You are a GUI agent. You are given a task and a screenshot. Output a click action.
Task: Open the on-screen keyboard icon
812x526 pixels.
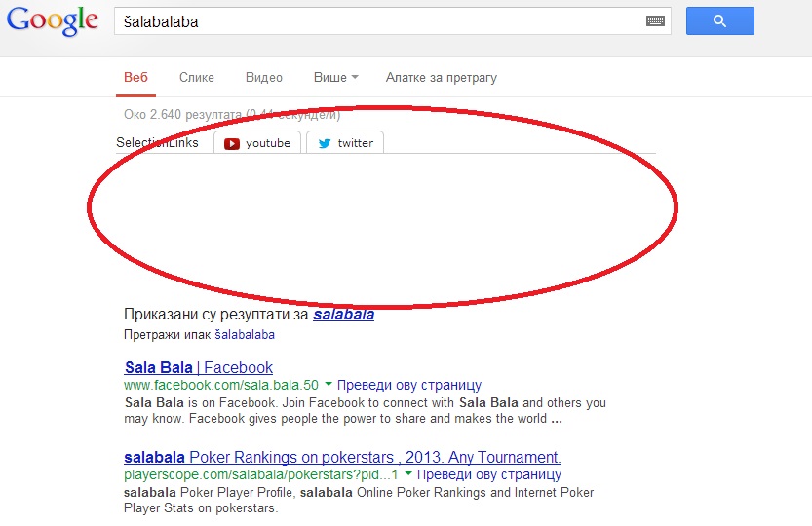(x=655, y=21)
